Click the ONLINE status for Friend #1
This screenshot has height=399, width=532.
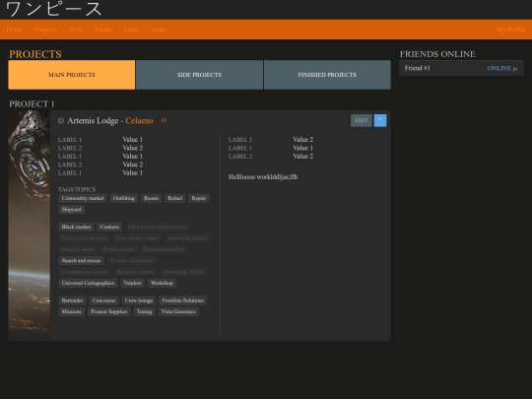[x=499, y=68]
